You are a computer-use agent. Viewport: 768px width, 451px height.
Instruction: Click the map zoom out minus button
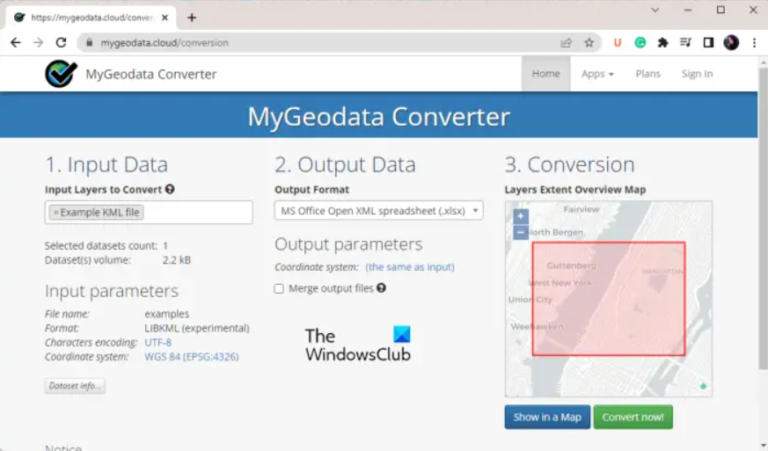(520, 232)
